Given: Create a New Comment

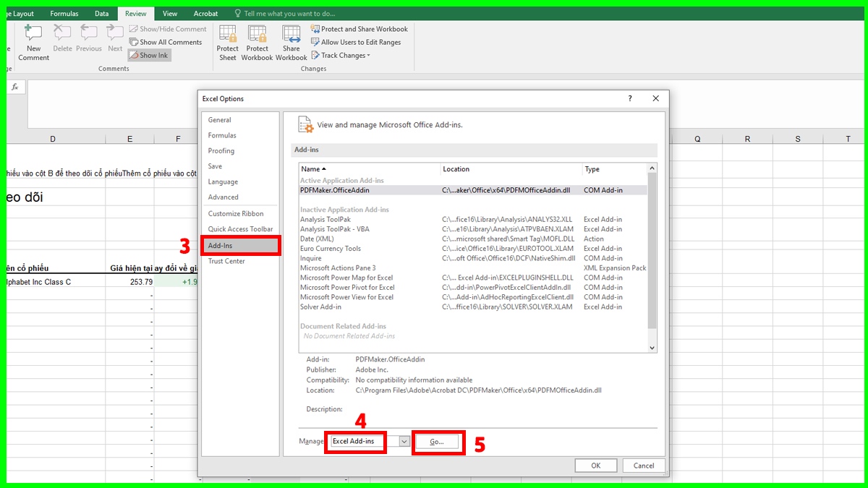Looking at the screenshot, I should point(33,41).
